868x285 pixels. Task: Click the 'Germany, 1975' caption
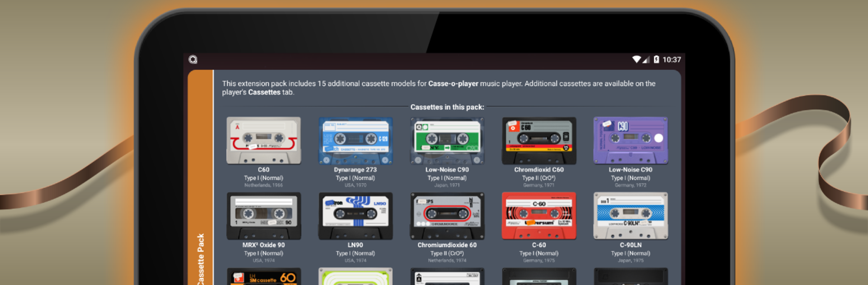(x=539, y=260)
